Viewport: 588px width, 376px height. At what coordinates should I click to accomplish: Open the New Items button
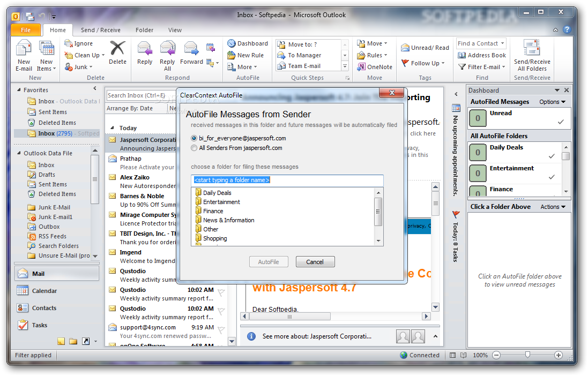pos(46,56)
